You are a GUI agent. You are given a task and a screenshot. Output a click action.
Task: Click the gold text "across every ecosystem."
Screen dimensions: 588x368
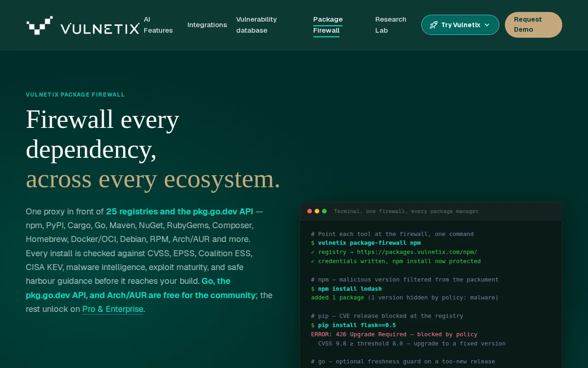tap(153, 179)
